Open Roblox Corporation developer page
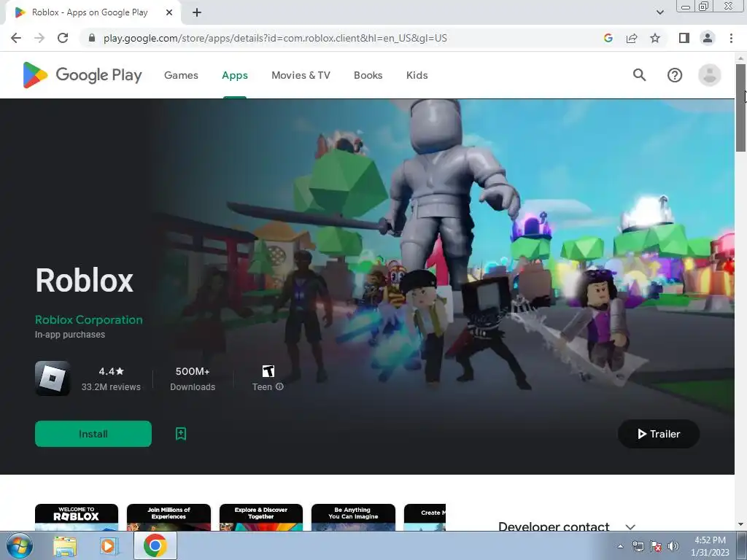747x560 pixels. (x=88, y=319)
